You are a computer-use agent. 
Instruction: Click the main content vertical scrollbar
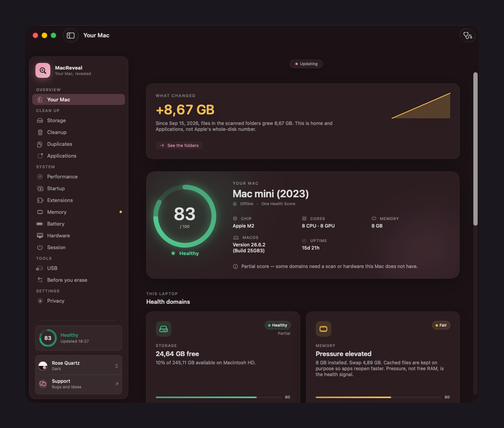(475, 149)
